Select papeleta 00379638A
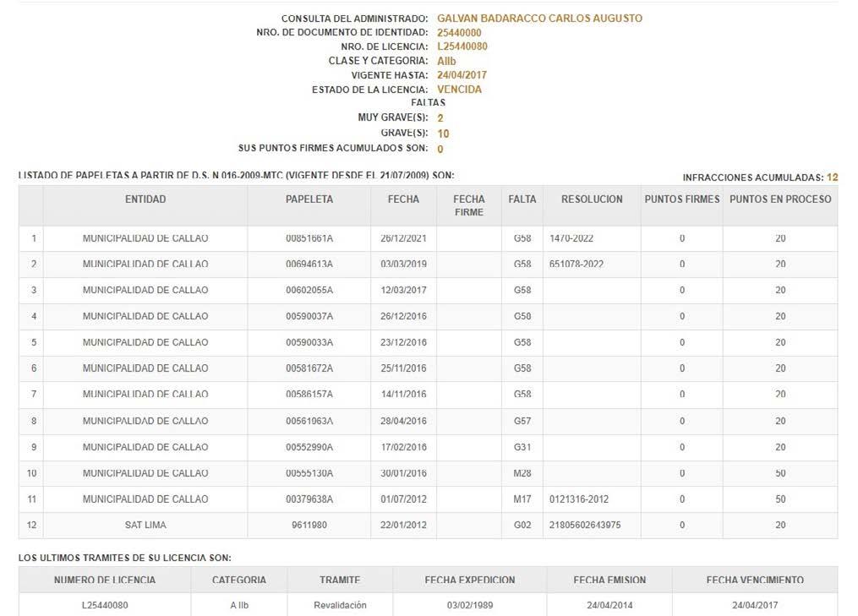Viewport: 858px width, 616px height. 309,499
